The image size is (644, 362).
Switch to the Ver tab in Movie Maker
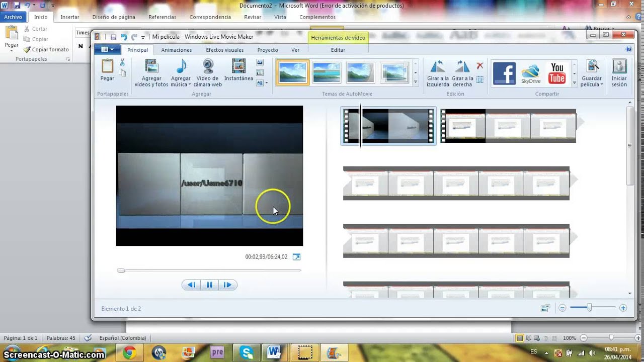pos(295,50)
